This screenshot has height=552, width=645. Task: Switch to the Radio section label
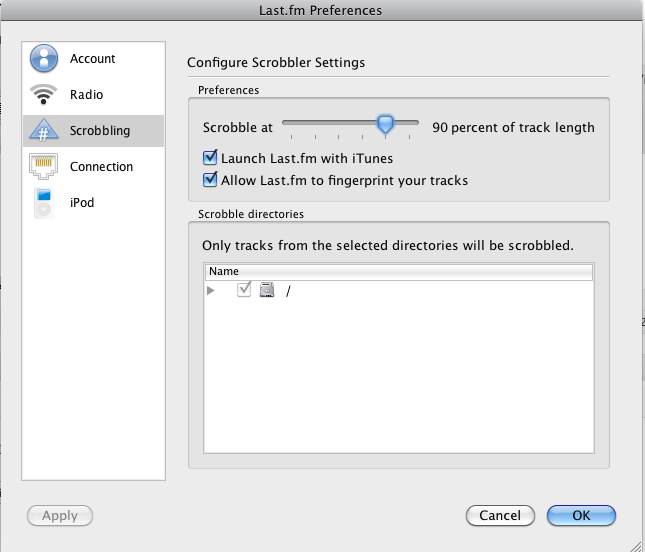pyautogui.click(x=86, y=95)
